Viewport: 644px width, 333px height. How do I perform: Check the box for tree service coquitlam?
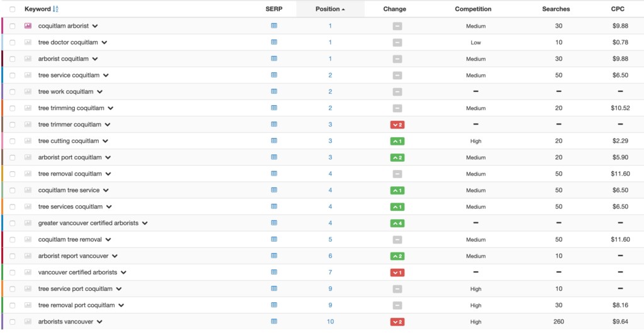(x=13, y=76)
